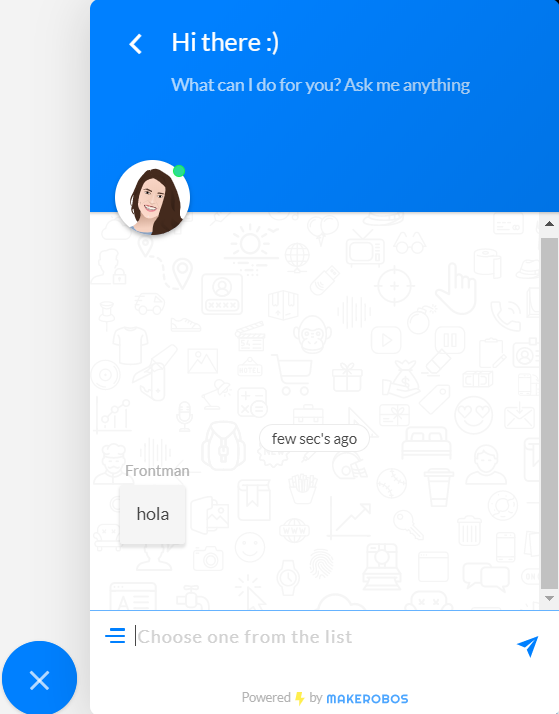
Task: Click the scrollbar down arrow
Action: tap(549, 598)
